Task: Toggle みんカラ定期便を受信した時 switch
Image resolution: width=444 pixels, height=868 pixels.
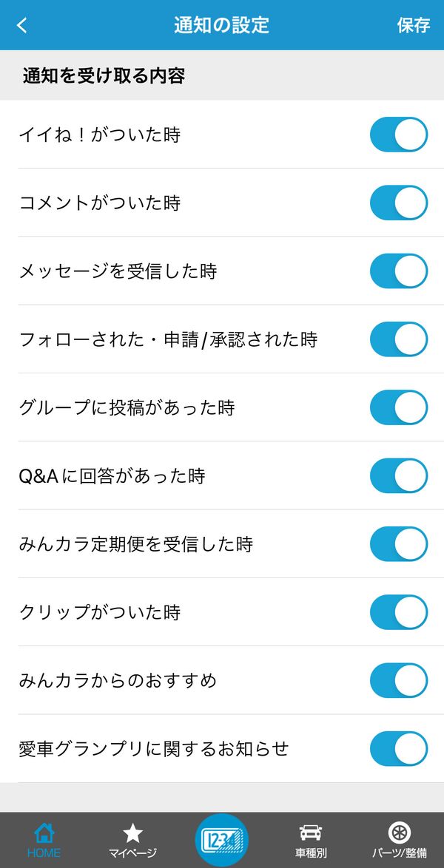Action: (399, 544)
